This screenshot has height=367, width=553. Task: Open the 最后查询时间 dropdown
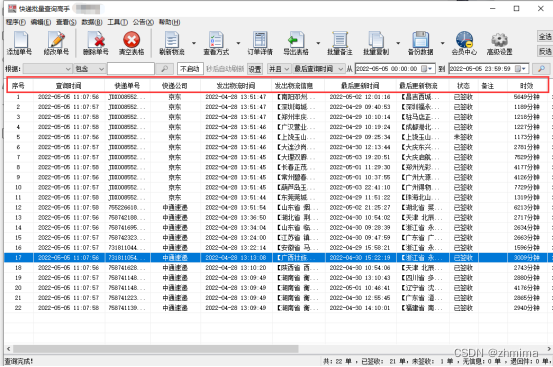click(318, 69)
